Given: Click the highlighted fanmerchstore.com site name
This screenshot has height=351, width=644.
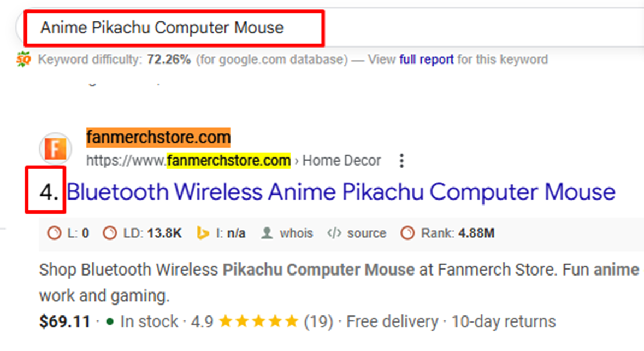Looking at the screenshot, I should [x=158, y=137].
